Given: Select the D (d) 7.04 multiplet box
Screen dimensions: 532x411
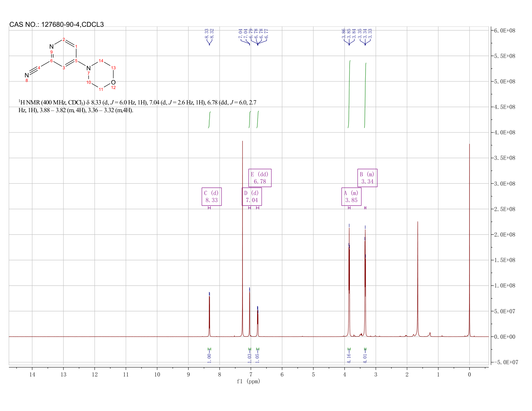Looking at the screenshot, I should pyautogui.click(x=252, y=197).
